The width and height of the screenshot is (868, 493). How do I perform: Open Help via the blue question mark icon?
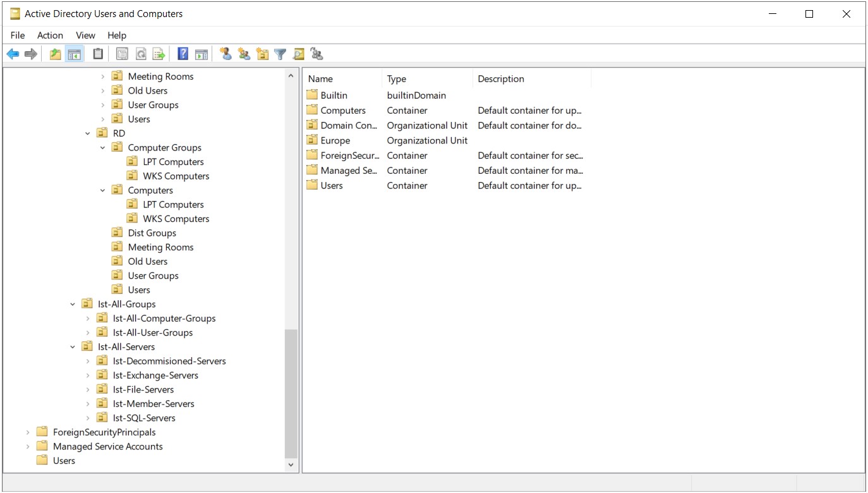[x=183, y=54]
